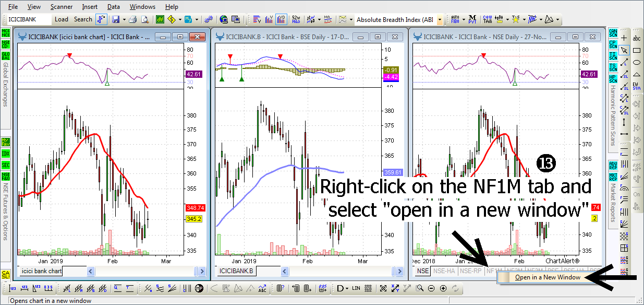Open the Data menu

tap(114, 7)
